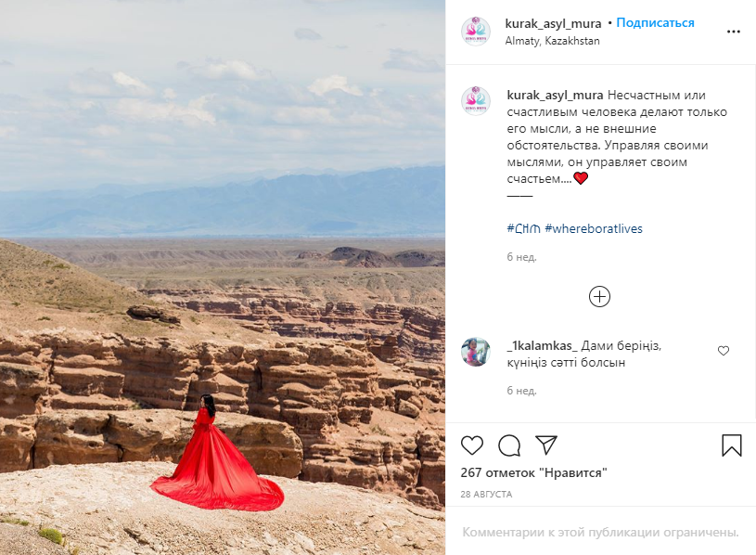Open the 28 АВГУСТА post date link
This screenshot has height=555, width=756.
[486, 495]
